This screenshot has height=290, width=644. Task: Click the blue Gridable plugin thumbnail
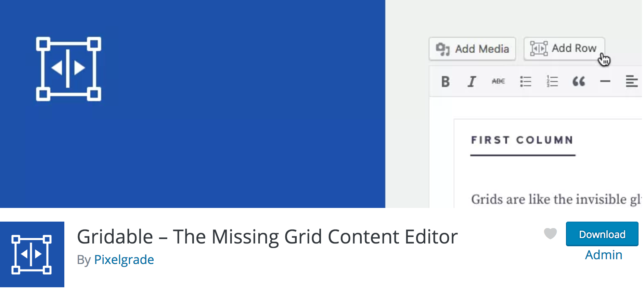pyautogui.click(x=32, y=254)
